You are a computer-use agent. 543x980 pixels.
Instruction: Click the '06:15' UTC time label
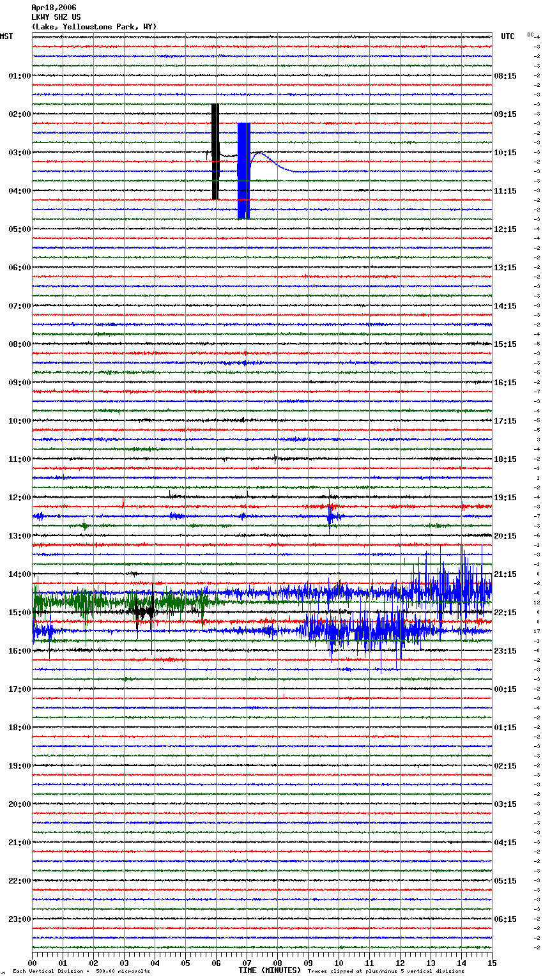click(x=505, y=919)
